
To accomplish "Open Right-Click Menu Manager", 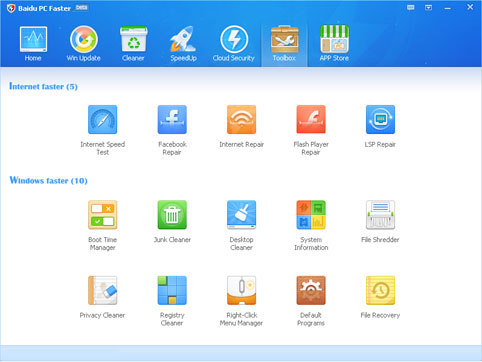I will (x=242, y=301).
